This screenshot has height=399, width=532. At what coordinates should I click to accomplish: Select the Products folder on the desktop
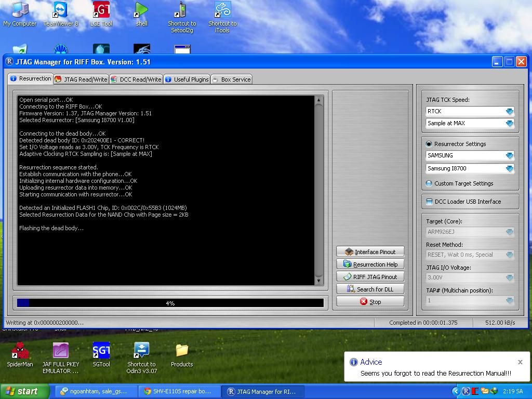click(182, 354)
